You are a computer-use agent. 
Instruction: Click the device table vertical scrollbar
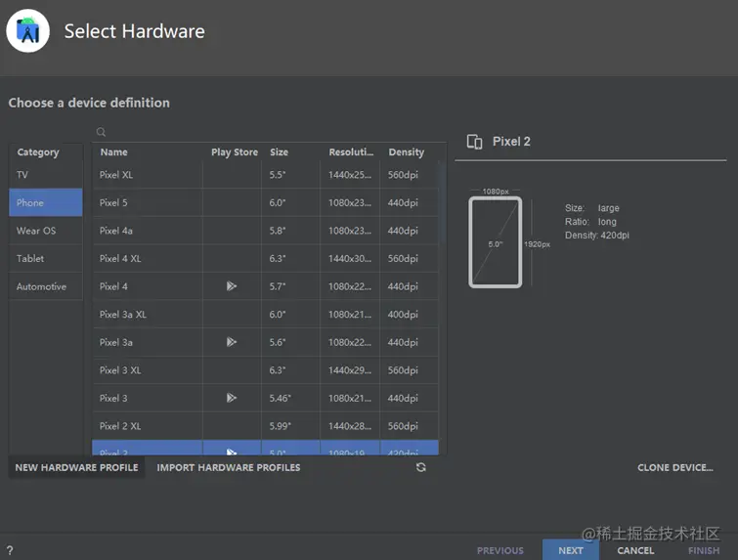click(x=442, y=202)
